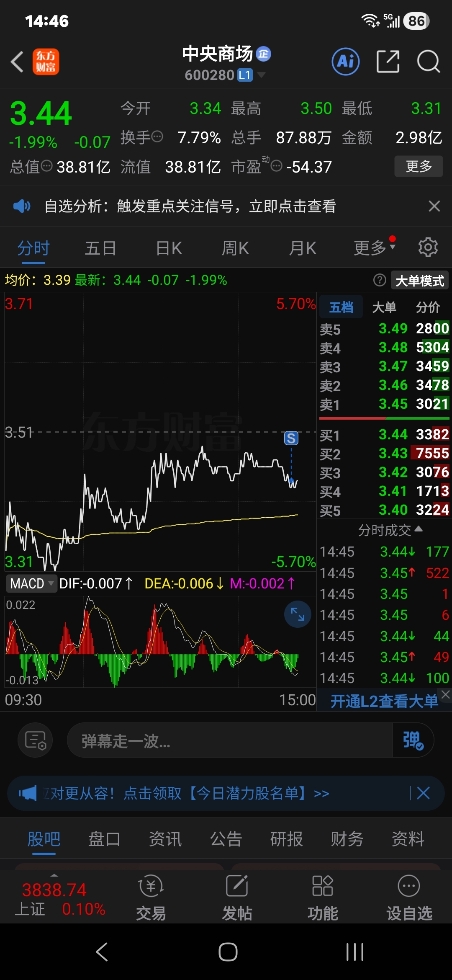Tap the 买1 row at 3.44
The image size is (452, 980).
point(384,435)
